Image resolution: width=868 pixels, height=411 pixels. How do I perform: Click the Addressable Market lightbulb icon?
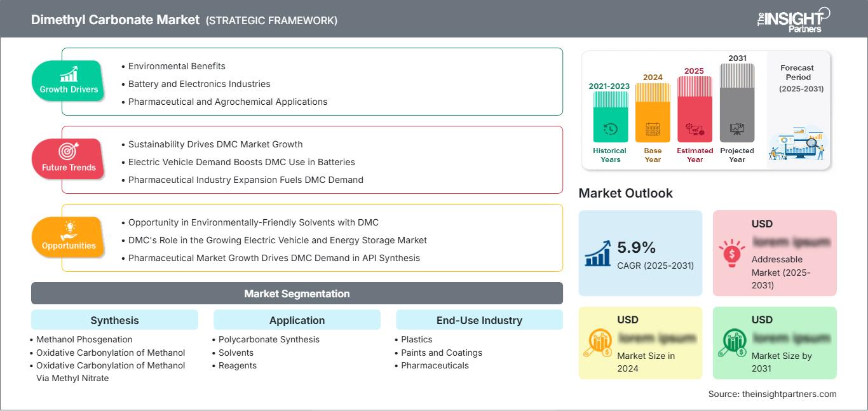coord(732,253)
